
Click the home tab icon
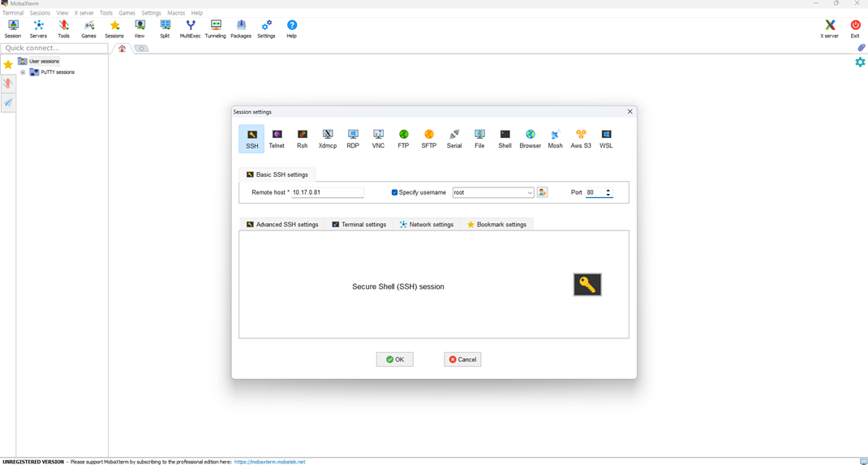tap(122, 49)
